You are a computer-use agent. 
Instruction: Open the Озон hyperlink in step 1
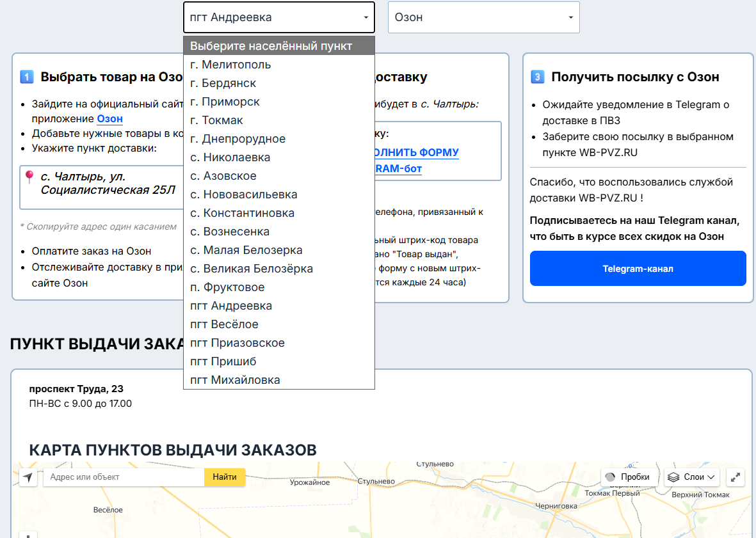pos(110,118)
